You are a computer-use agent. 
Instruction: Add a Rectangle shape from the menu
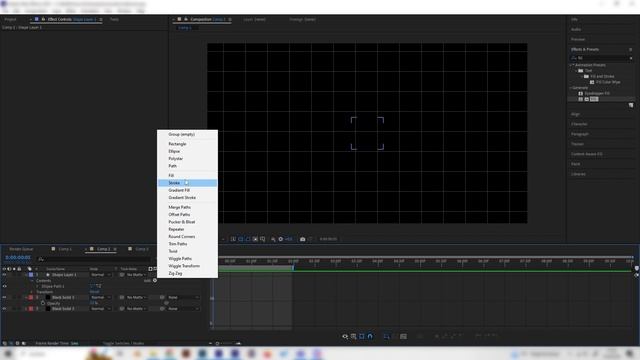pos(187,144)
